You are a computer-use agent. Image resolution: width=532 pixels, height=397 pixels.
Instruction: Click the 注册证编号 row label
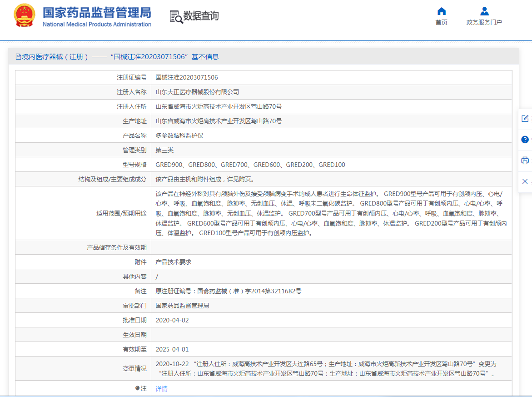click(132, 77)
